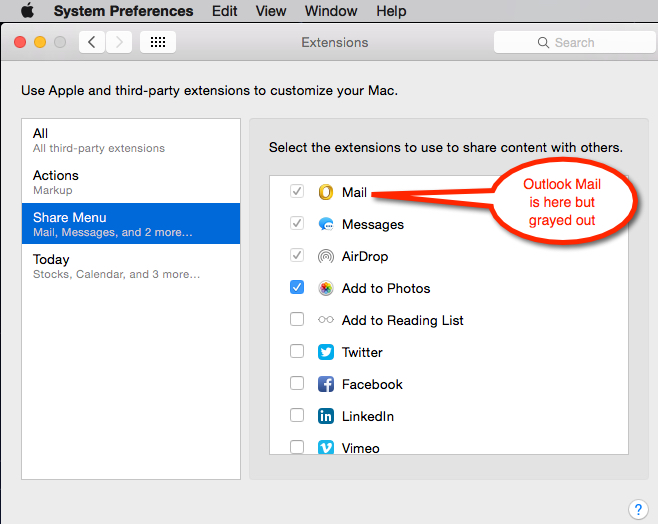Click the Messages speech bubble icon

point(326,224)
